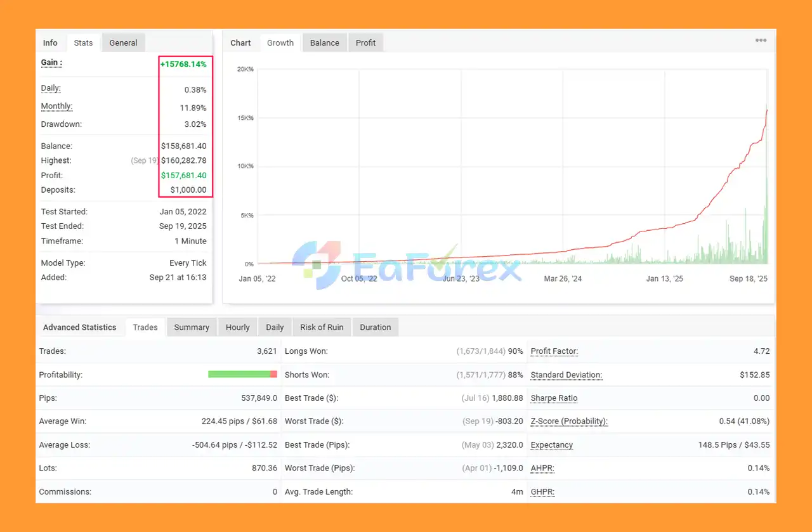Switch to the Duration tab

coord(375,327)
